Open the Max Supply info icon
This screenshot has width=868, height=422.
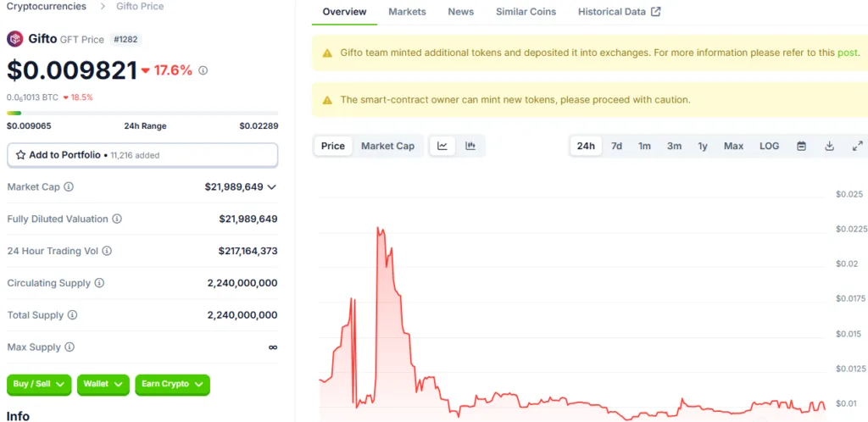pyautogui.click(x=70, y=347)
